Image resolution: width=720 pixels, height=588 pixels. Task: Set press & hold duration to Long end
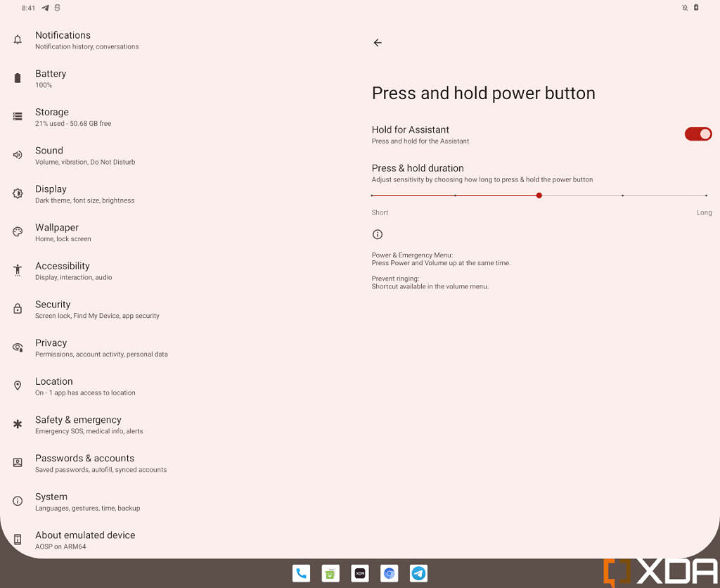706,196
